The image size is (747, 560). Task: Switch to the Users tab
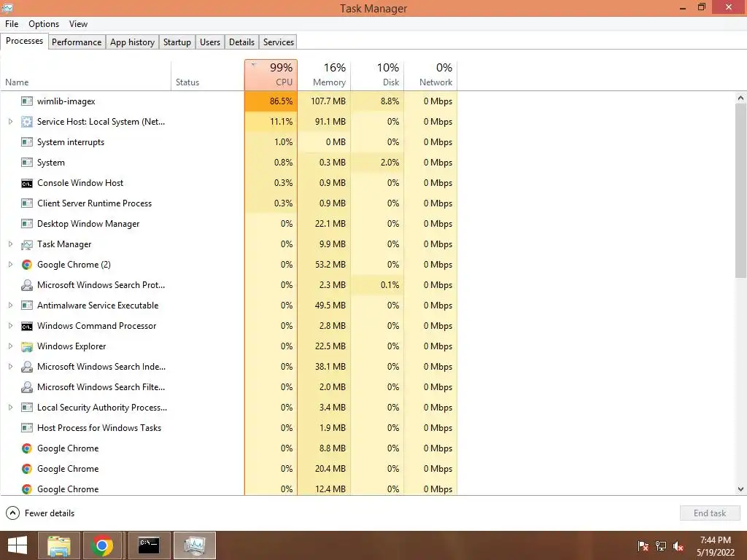[x=210, y=42]
